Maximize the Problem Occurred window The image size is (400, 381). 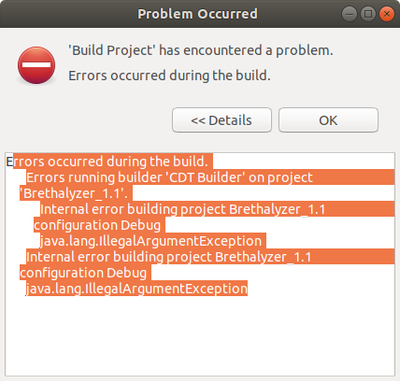pos(368,14)
